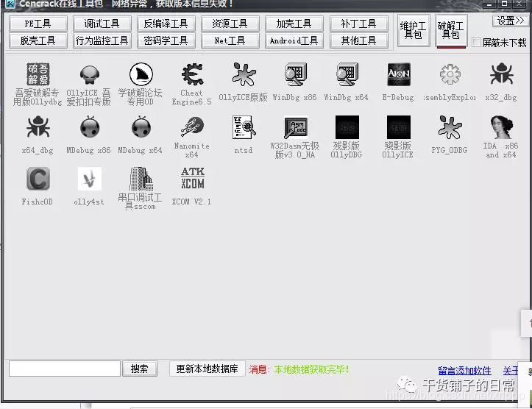Launch x32_dbg bug icon
This screenshot has height=409, width=532.
pos(502,74)
